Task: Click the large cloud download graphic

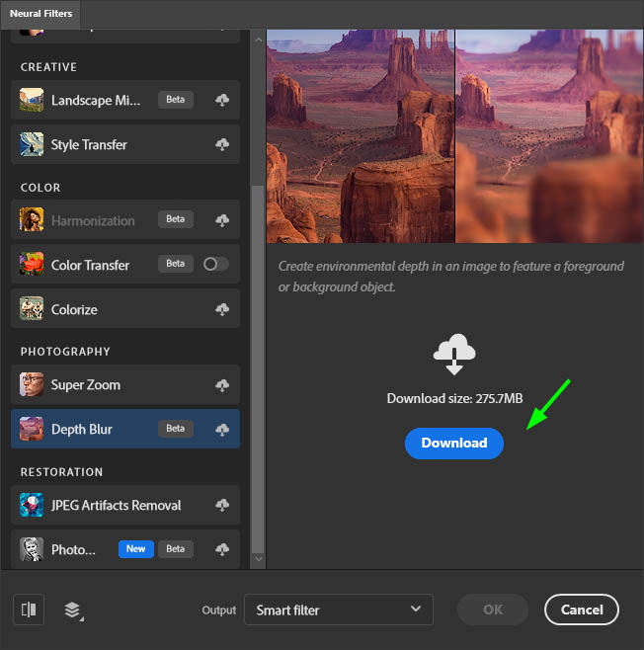Action: pyautogui.click(x=454, y=355)
